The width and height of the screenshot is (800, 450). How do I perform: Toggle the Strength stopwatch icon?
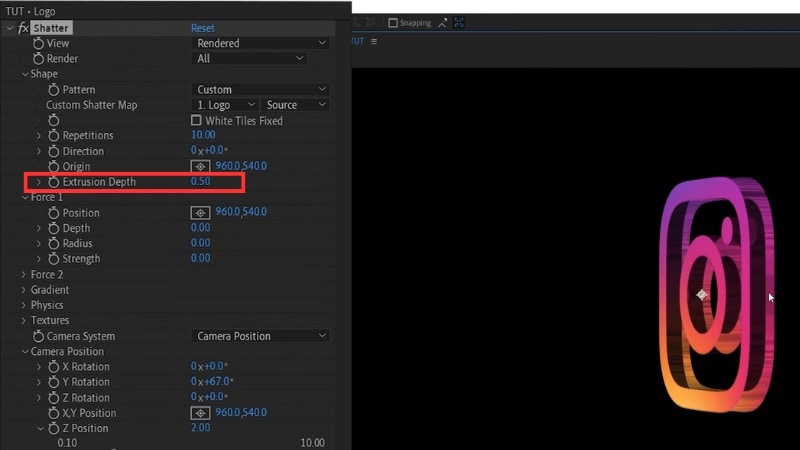point(54,259)
